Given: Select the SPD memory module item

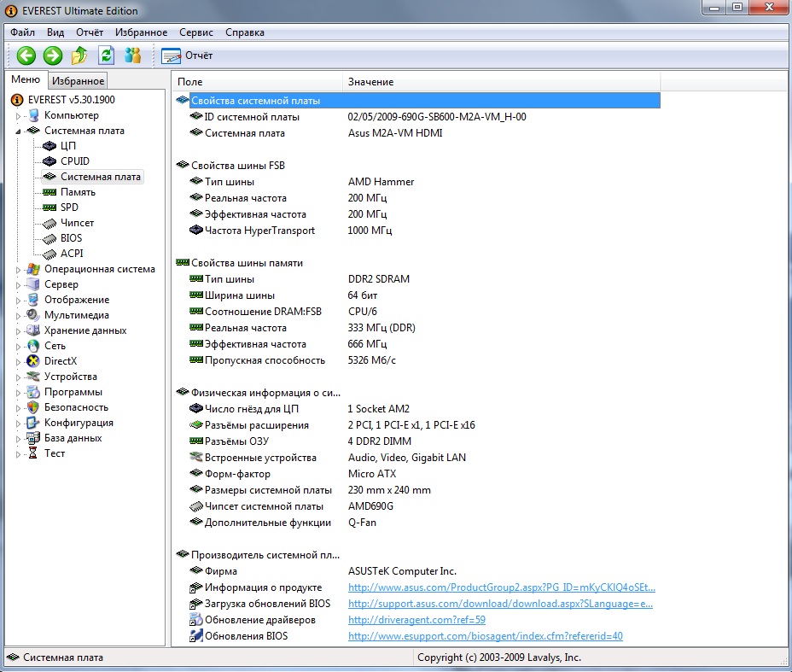Looking at the screenshot, I should click(x=69, y=207).
